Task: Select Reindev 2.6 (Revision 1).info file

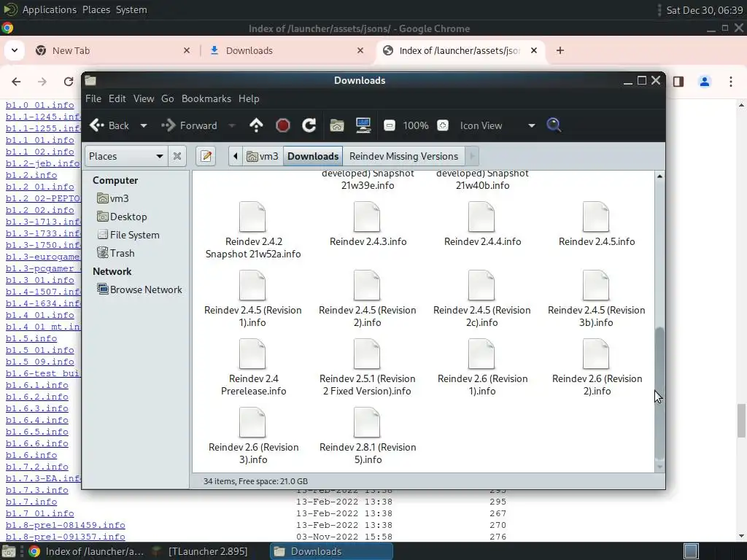Action: tap(482, 367)
